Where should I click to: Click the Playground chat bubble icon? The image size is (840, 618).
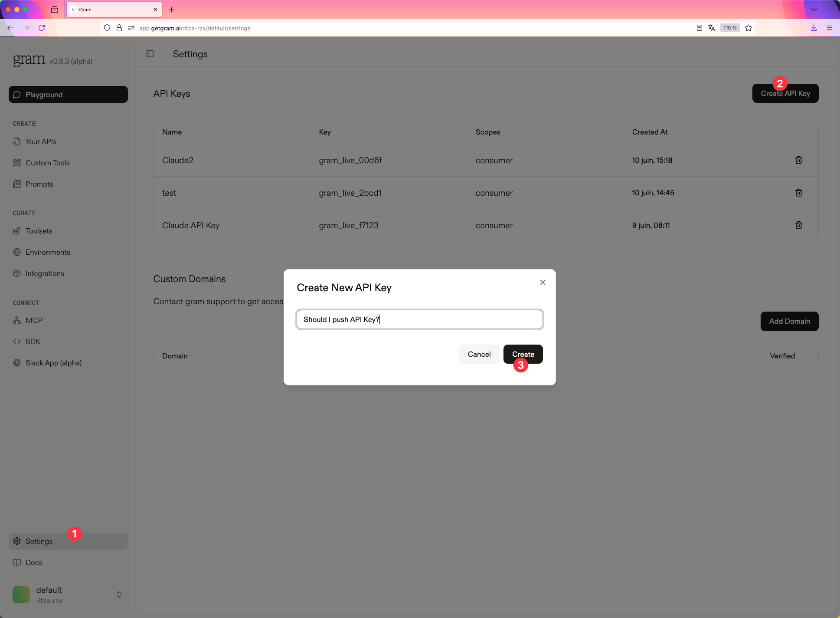[x=17, y=95]
